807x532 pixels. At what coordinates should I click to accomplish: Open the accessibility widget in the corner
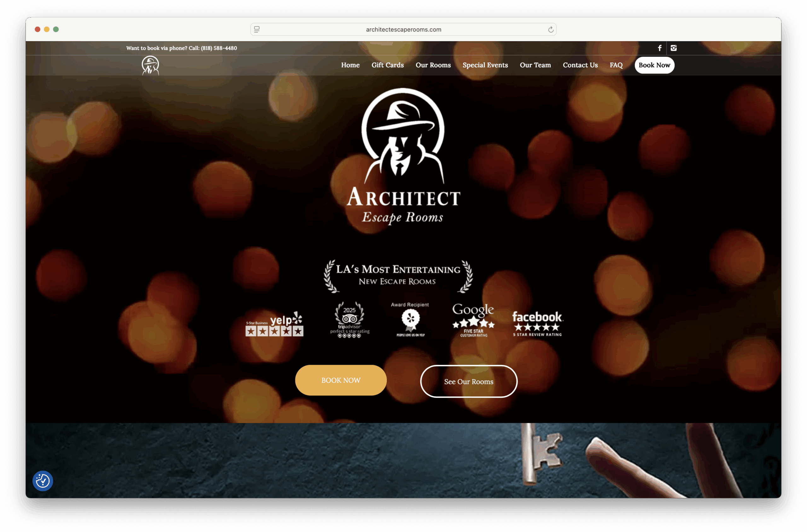pos(43,481)
